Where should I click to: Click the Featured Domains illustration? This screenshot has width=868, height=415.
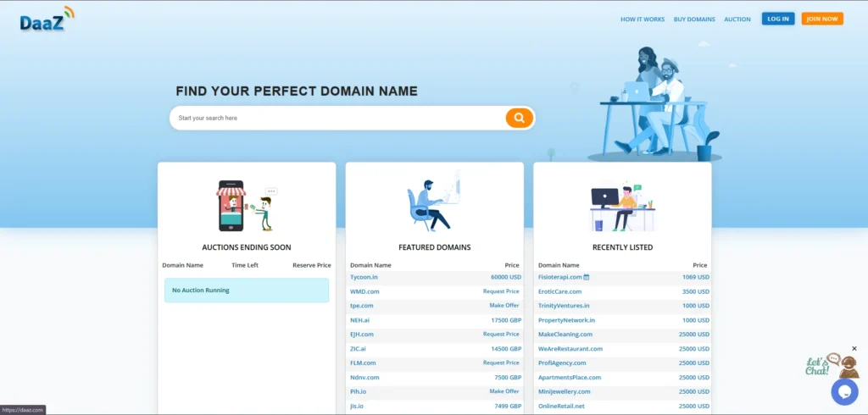point(434,203)
